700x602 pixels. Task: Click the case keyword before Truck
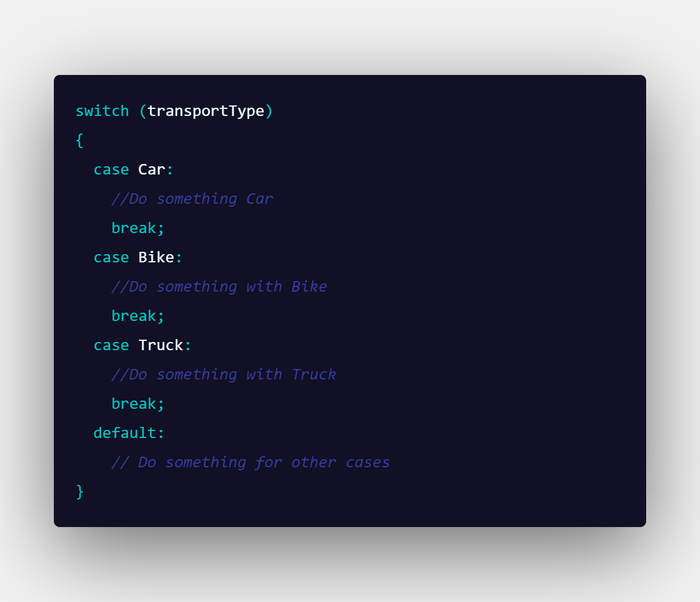[x=111, y=346]
